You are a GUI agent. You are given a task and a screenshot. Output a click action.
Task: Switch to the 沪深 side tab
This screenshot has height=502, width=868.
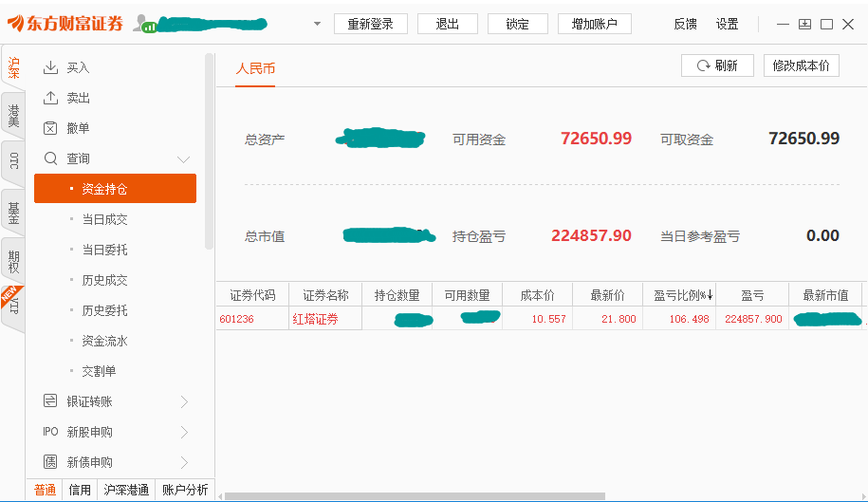(13, 67)
